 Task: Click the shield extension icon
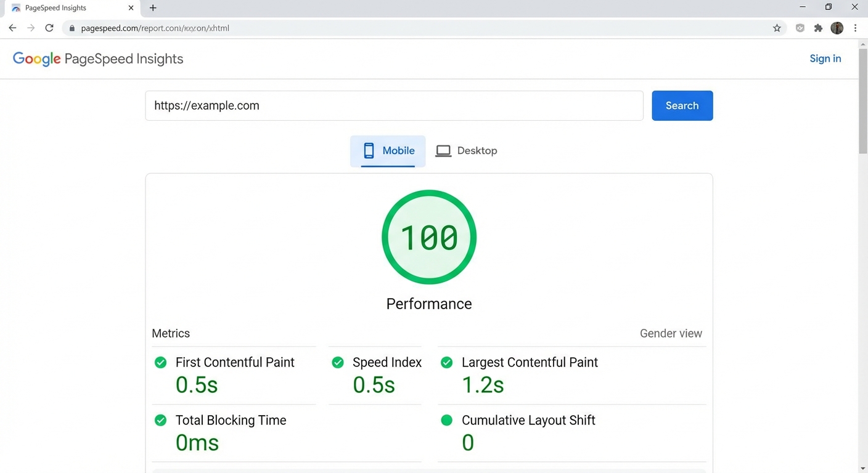pyautogui.click(x=800, y=28)
